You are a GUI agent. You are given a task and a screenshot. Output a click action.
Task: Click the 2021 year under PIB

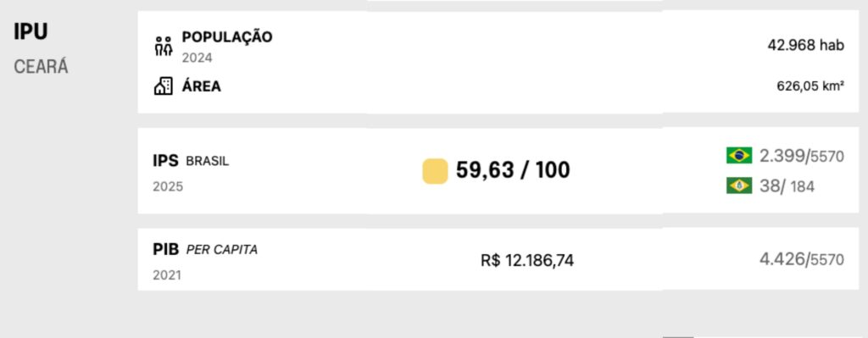[167, 275]
